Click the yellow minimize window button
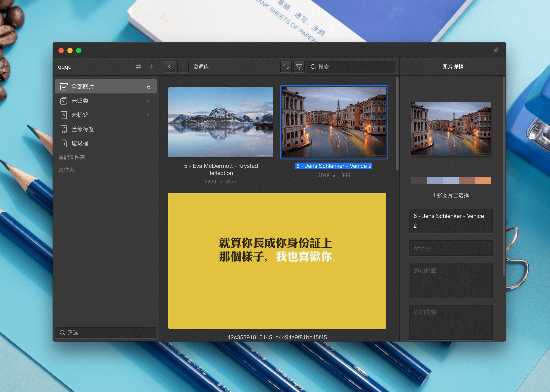This screenshot has width=550, height=392. 70,50
